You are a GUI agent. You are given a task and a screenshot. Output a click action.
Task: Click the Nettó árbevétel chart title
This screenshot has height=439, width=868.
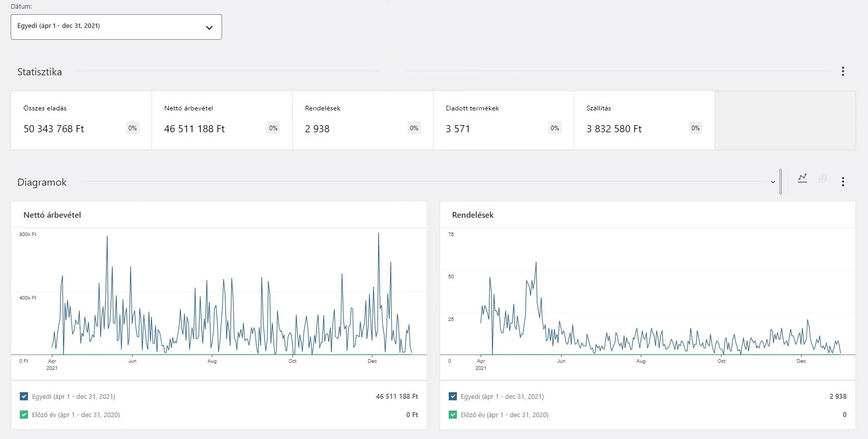[x=52, y=215]
